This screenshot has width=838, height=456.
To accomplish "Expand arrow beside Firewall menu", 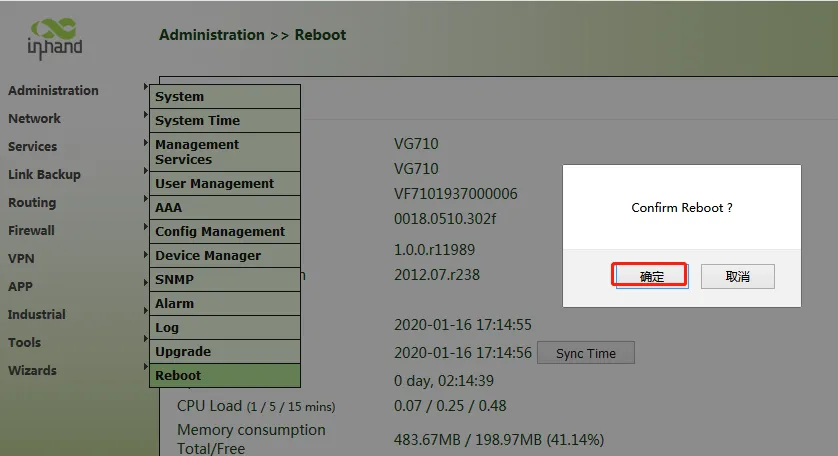I will [x=145, y=227].
